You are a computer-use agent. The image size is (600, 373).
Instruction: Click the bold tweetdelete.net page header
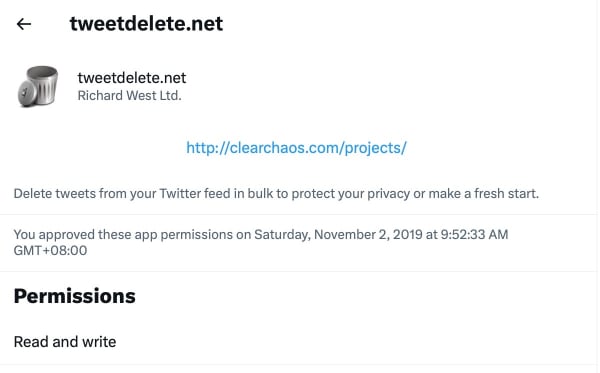(x=146, y=24)
